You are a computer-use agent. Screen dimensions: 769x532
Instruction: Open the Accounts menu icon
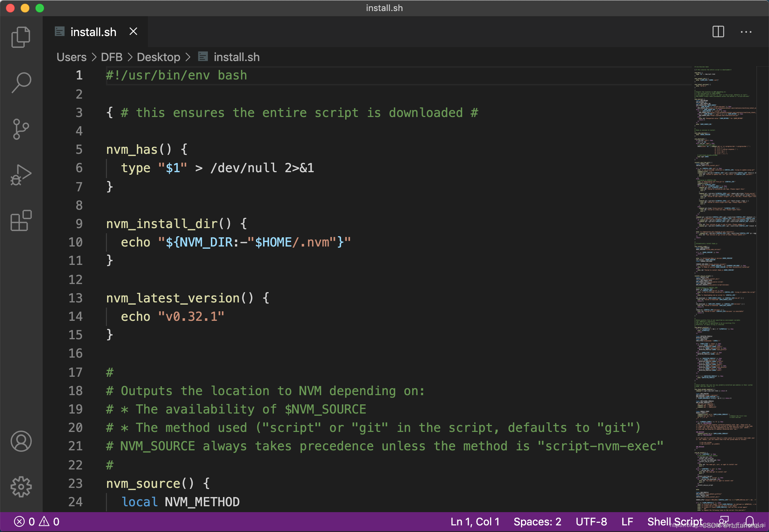(21, 441)
